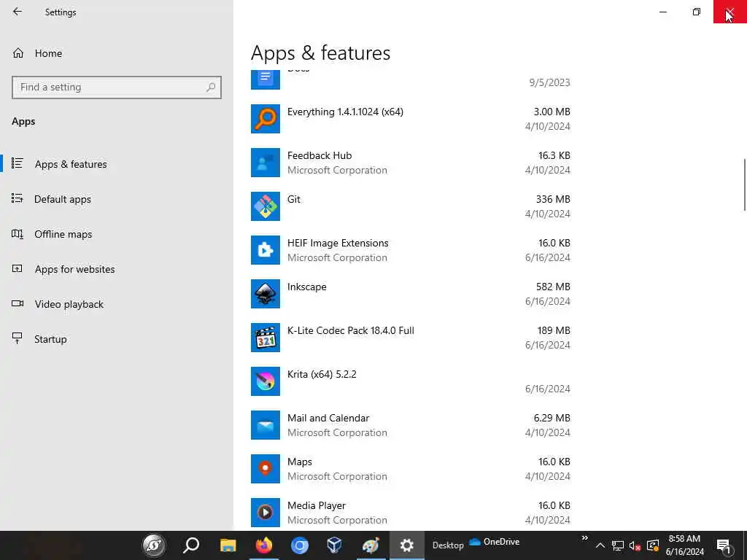Click the Feedback Hub app icon

click(x=266, y=163)
